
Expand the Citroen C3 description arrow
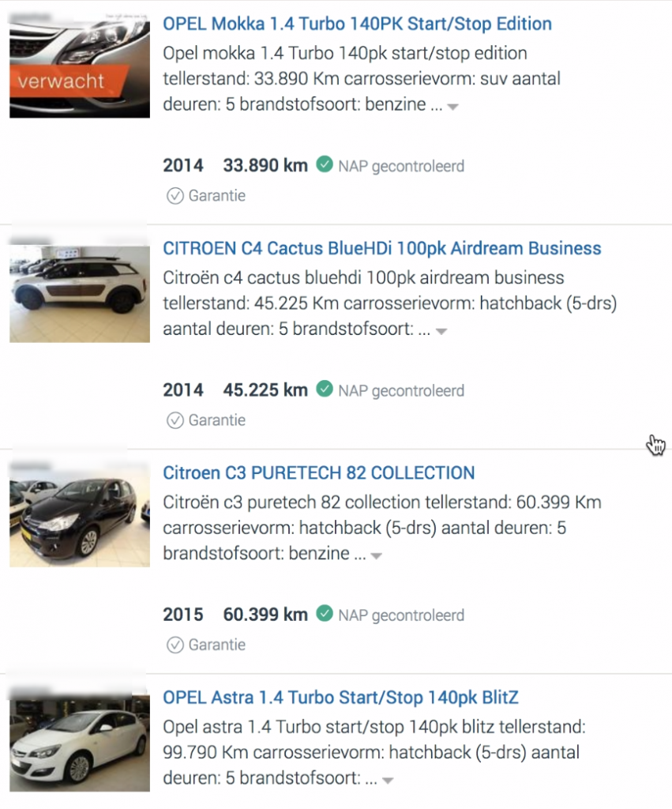(x=377, y=555)
